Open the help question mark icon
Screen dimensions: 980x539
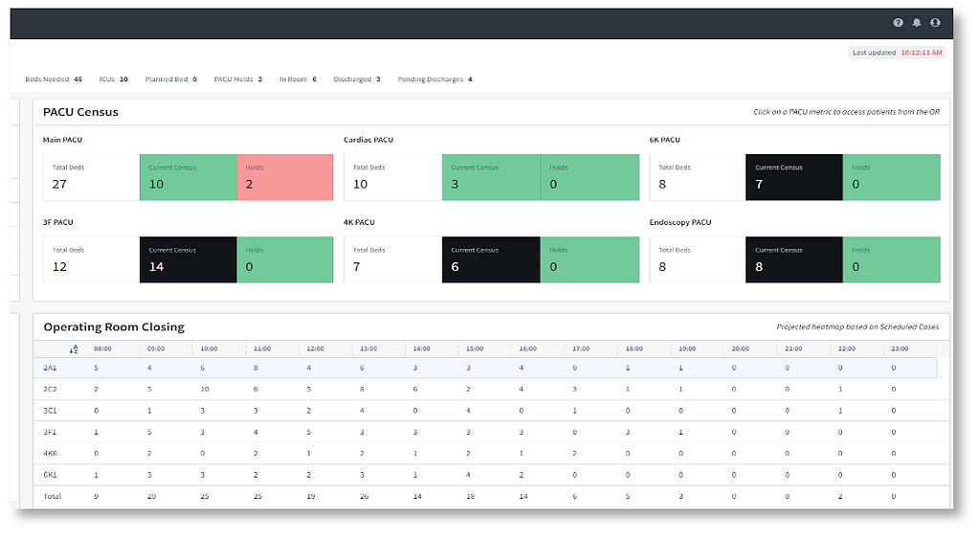tap(898, 23)
